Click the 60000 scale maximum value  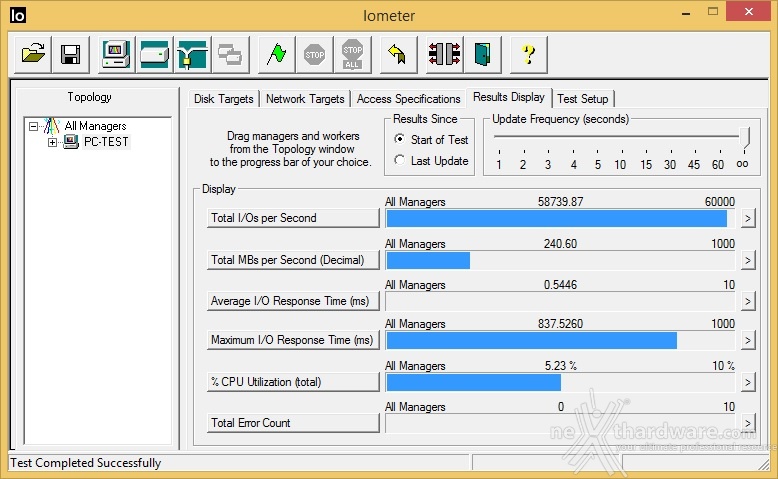click(x=719, y=202)
